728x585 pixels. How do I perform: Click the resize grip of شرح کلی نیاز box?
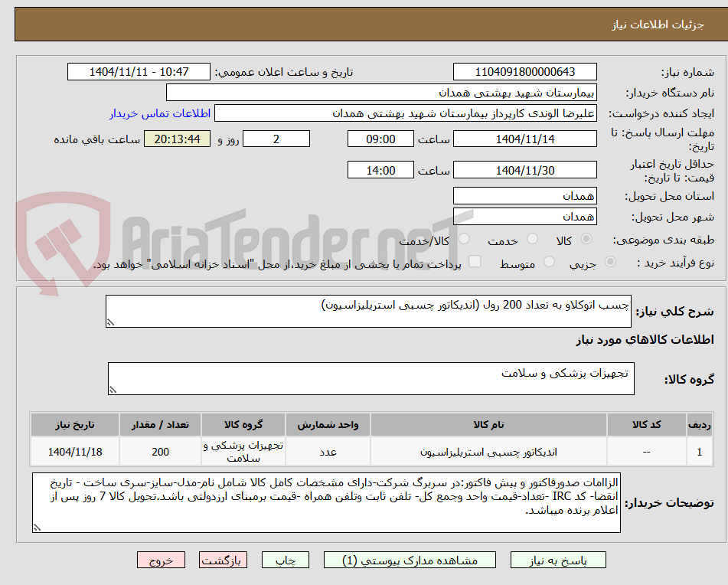(x=110, y=322)
